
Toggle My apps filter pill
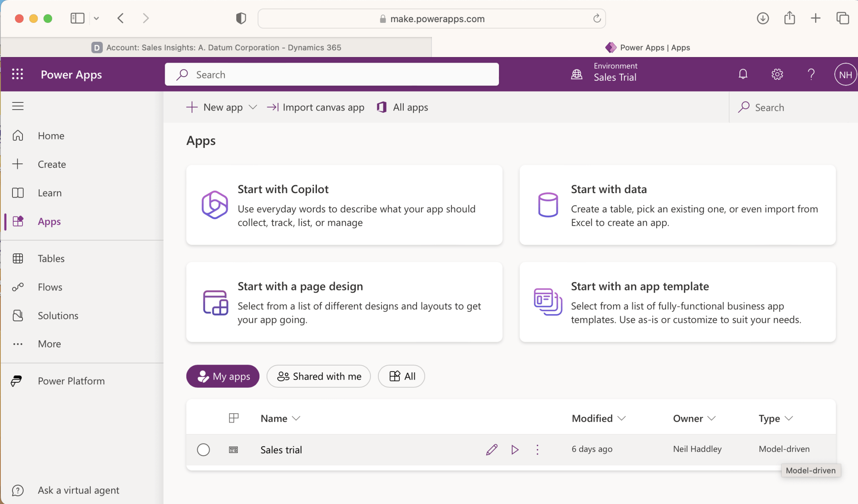(223, 376)
